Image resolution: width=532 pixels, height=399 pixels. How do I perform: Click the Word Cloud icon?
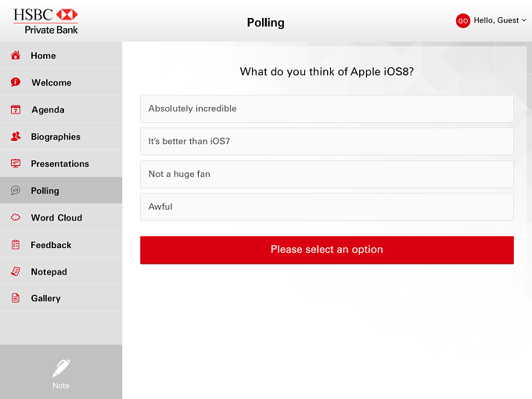pos(16,217)
